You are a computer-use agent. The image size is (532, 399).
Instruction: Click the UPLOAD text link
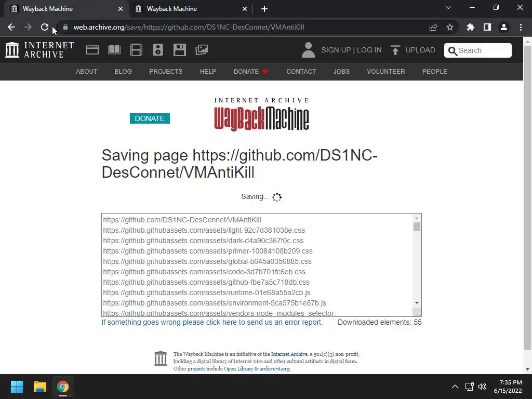(420, 50)
